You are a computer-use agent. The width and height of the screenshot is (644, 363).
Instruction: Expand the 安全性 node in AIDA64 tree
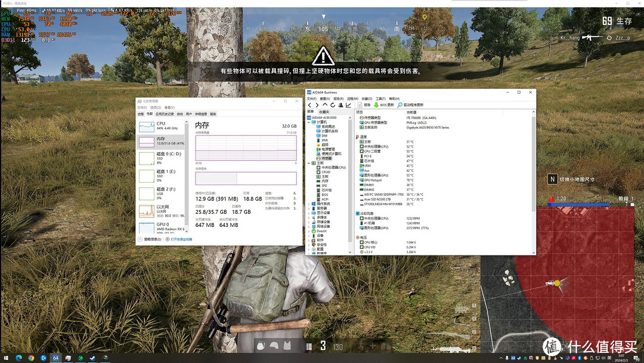(309, 245)
